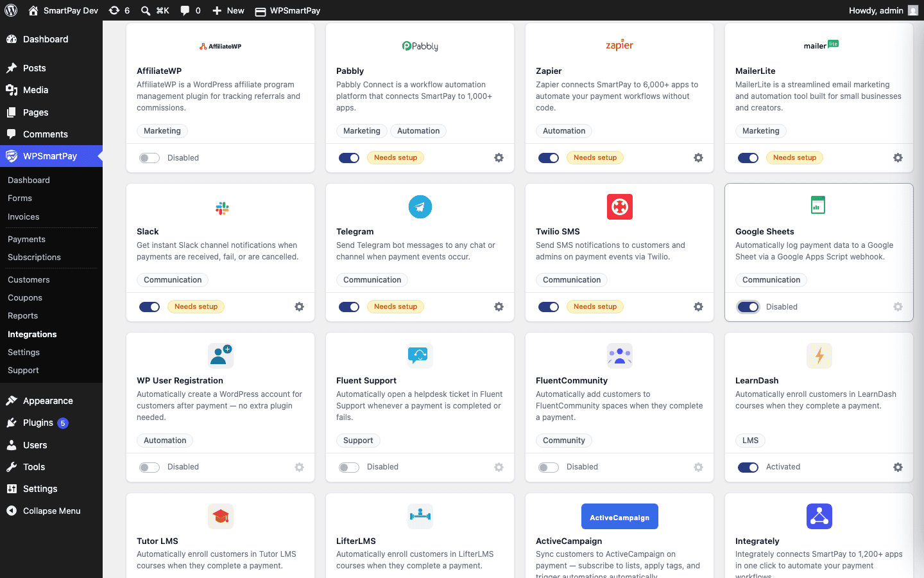
Task: Open Twilio SMS settings gear
Action: tap(698, 307)
